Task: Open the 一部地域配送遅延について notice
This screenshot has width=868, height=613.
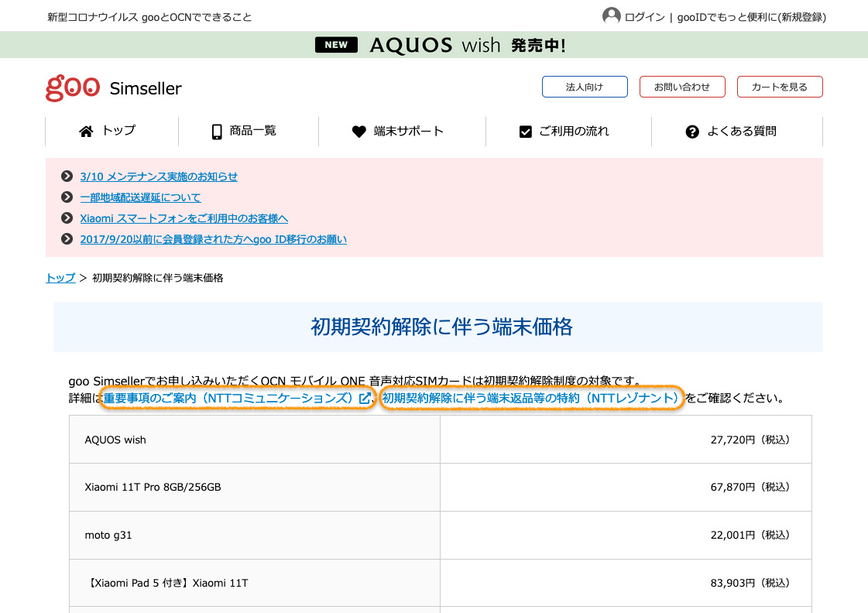Action: [x=140, y=197]
